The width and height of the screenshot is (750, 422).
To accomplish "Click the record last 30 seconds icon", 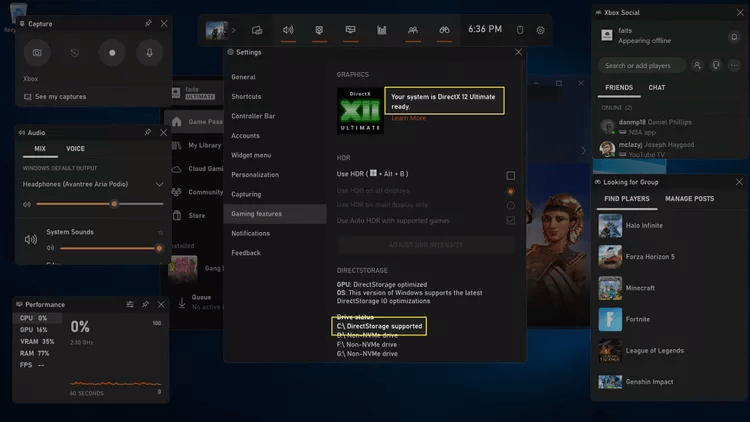I will point(75,53).
